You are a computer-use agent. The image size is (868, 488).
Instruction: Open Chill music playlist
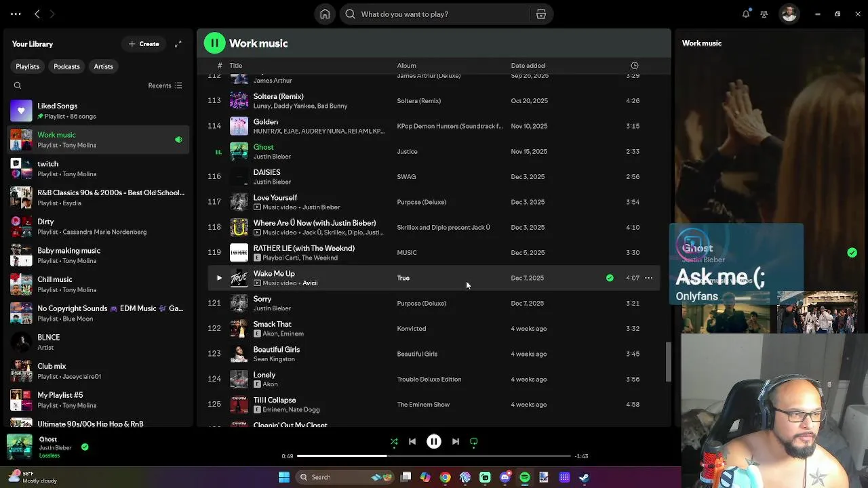[98, 284]
